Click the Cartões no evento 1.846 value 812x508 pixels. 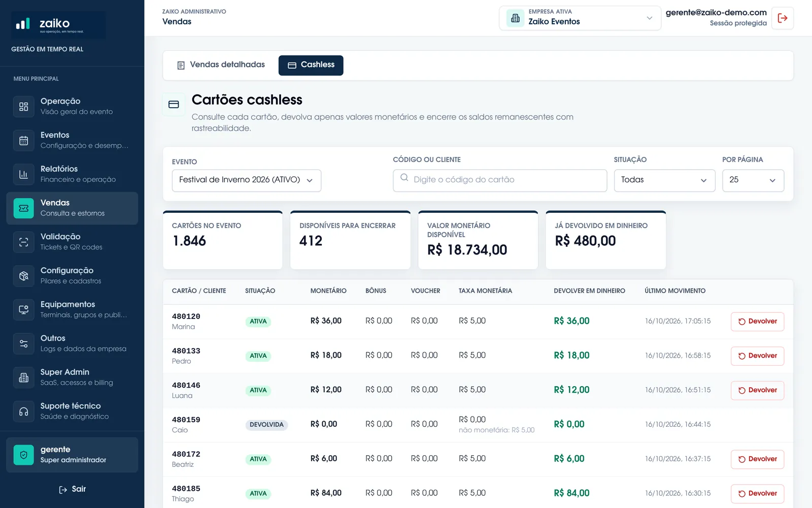pyautogui.click(x=189, y=241)
